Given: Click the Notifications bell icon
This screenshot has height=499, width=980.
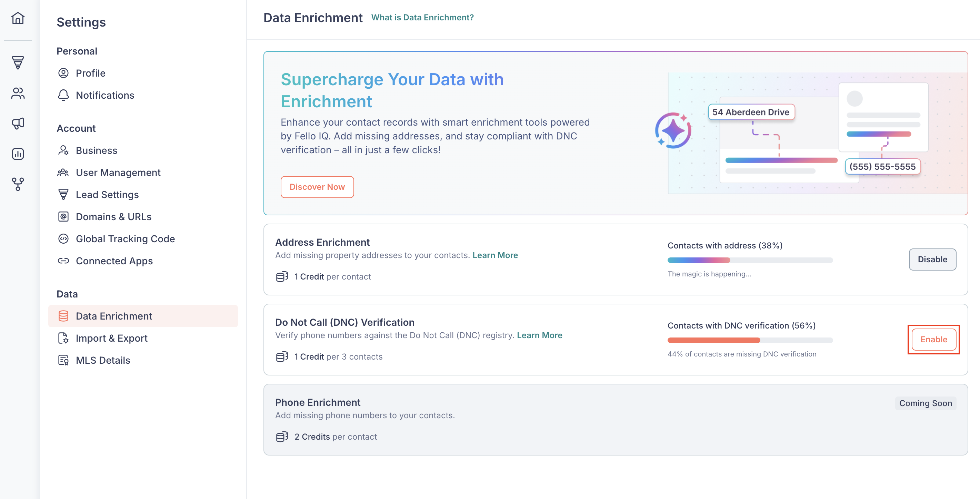Looking at the screenshot, I should point(63,95).
